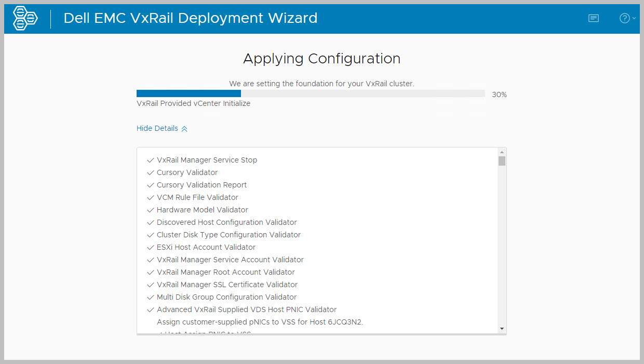Click checkmark beside ESXi Host Account Validator

click(150, 248)
